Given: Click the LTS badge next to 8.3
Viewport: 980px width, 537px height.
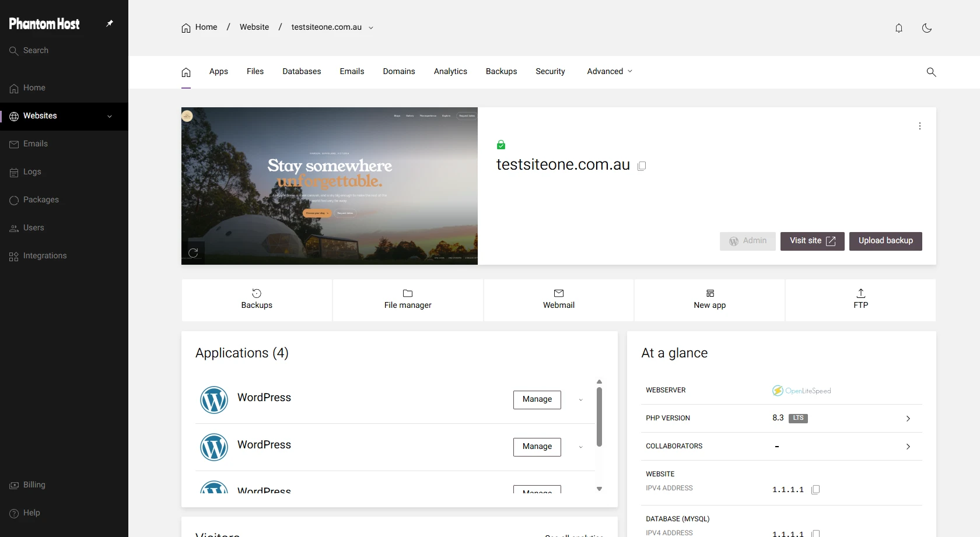Looking at the screenshot, I should coord(798,419).
